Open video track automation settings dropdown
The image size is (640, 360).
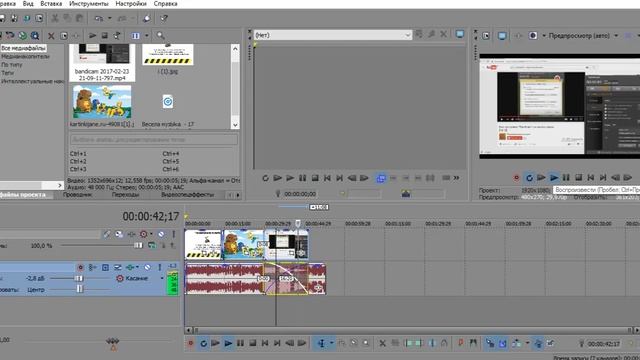click(x=151, y=234)
